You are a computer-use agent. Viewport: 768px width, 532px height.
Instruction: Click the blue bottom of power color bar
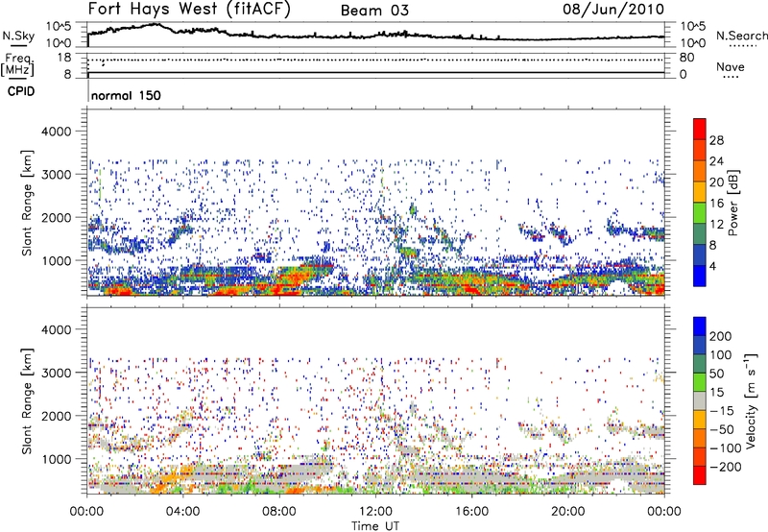tap(699, 276)
